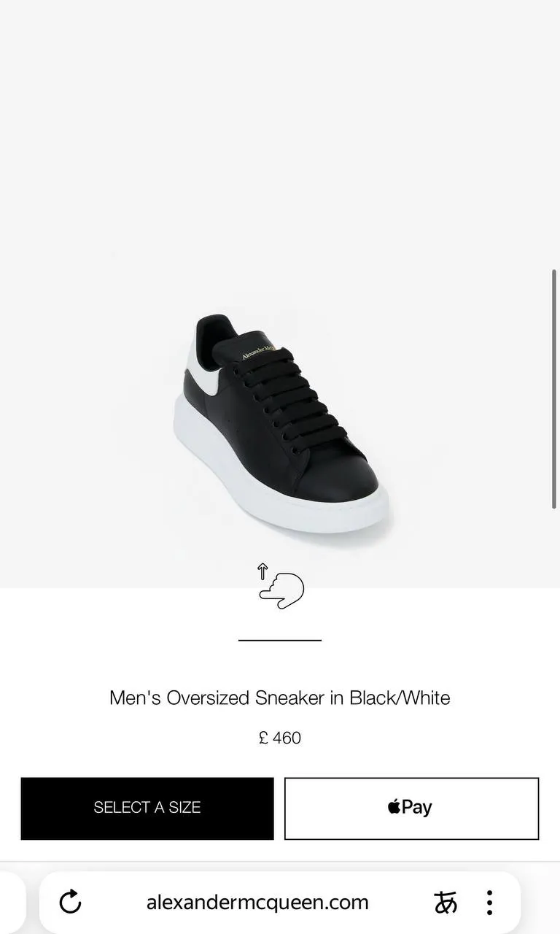The width and height of the screenshot is (560, 934).
Task: Tap the black sneaker product image
Action: click(281, 423)
